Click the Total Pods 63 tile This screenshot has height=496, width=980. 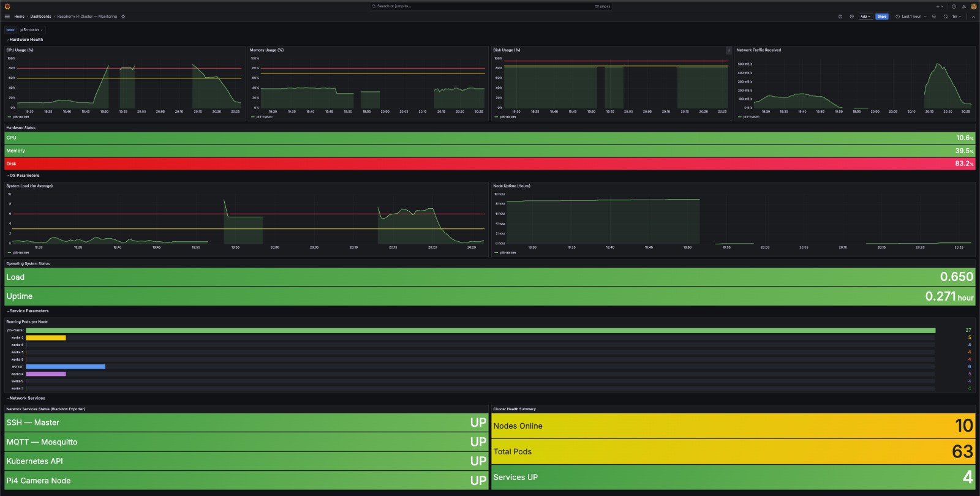734,452
